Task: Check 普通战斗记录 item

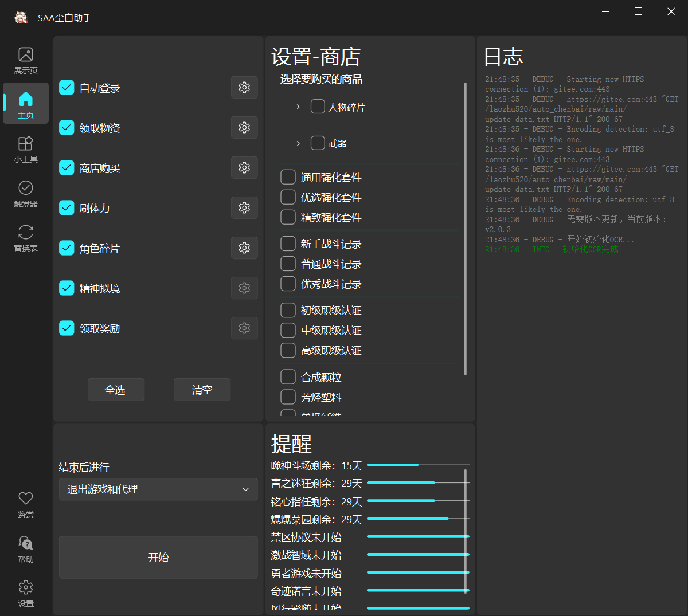Action: click(x=288, y=264)
